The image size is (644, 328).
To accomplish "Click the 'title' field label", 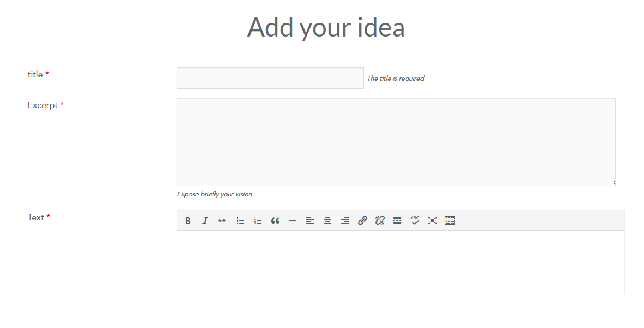I will pos(35,75).
